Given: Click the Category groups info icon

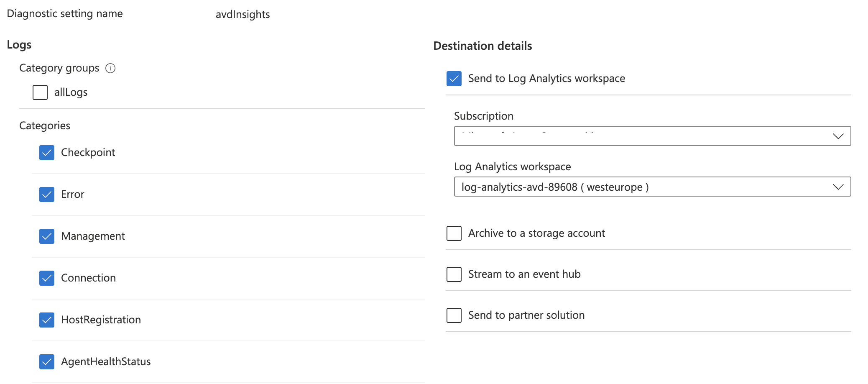Looking at the screenshot, I should click(110, 68).
